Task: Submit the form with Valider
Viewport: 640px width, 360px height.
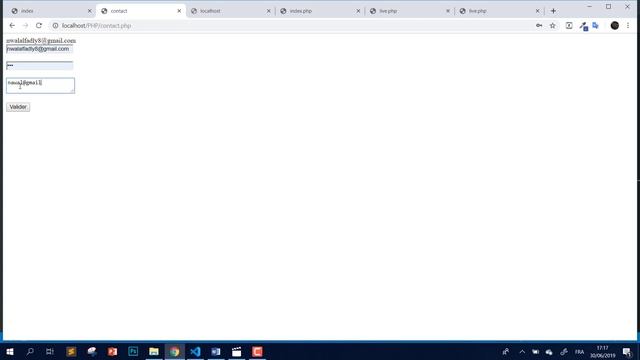Action: tap(18, 107)
